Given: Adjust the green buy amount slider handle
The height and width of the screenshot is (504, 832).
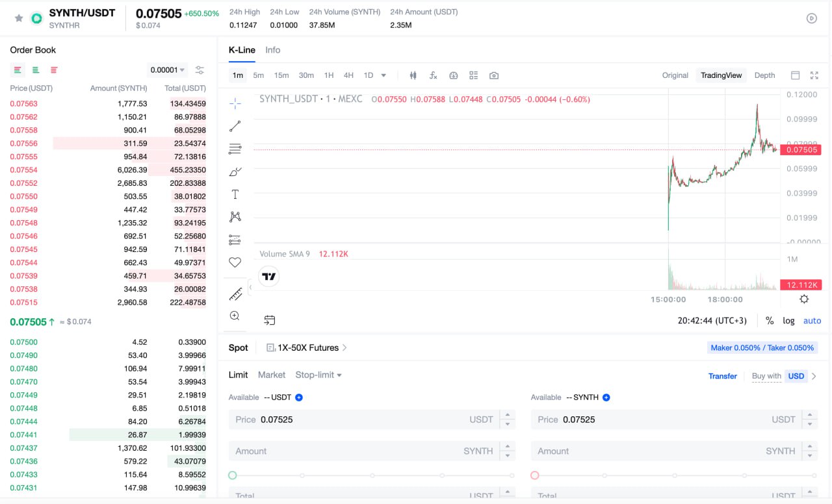Looking at the screenshot, I should [x=233, y=475].
